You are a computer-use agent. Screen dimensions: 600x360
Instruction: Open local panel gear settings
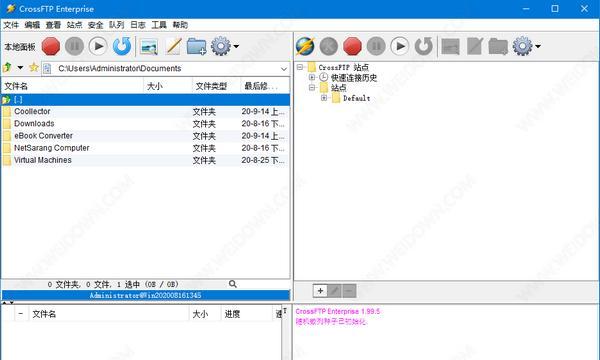[221, 46]
